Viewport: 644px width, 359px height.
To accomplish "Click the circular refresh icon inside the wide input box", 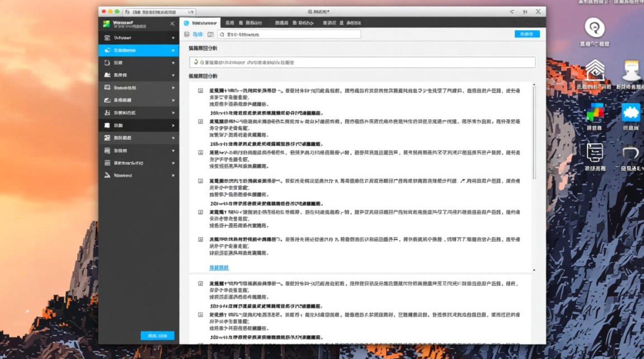I will pos(195,62).
